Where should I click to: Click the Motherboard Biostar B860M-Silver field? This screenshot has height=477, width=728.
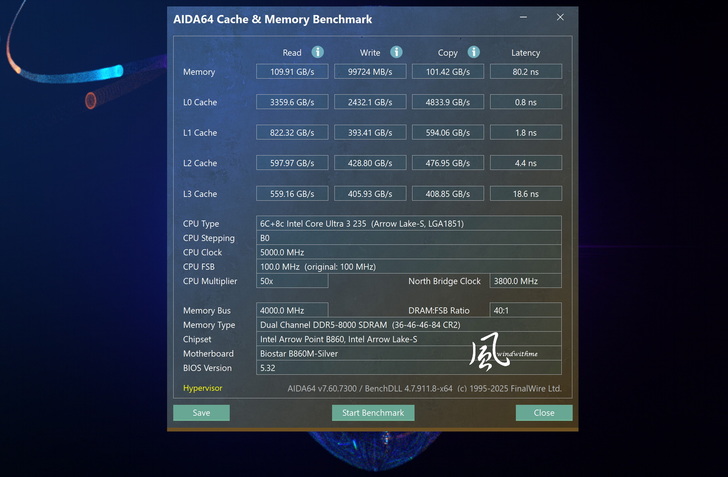coord(409,353)
